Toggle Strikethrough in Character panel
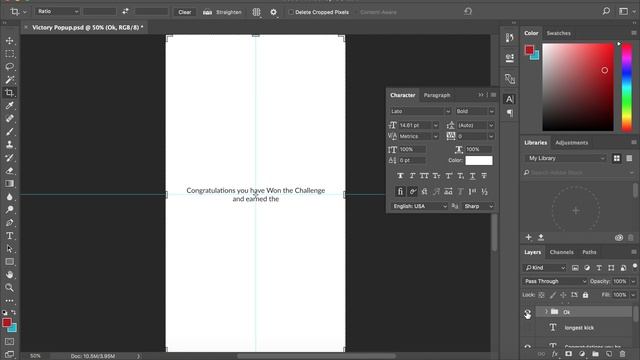The width and height of the screenshot is (640, 360). click(x=484, y=176)
